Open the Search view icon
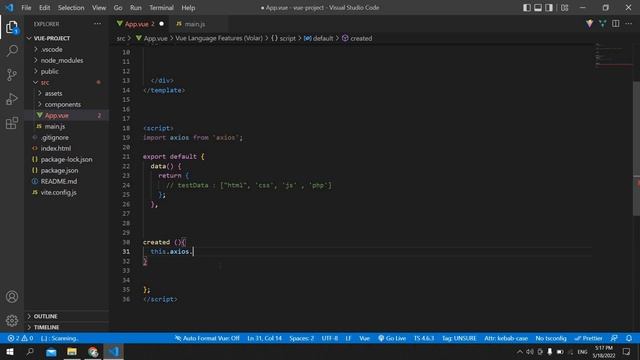The height and width of the screenshot is (360, 640). point(12,51)
